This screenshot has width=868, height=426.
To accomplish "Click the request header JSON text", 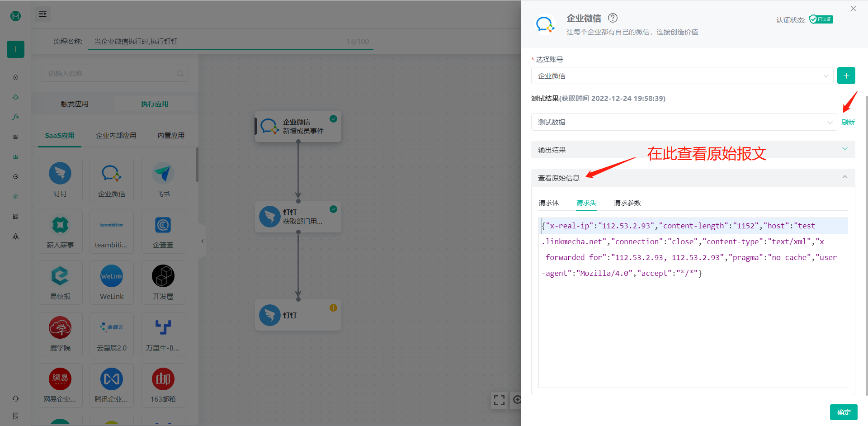I will [x=689, y=249].
